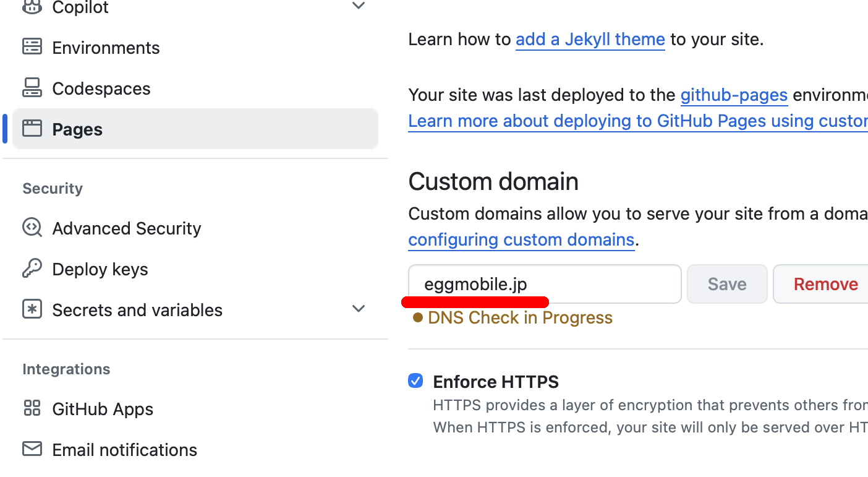Expand the Copilot section chevron
This screenshot has width=868, height=477.
(x=359, y=5)
